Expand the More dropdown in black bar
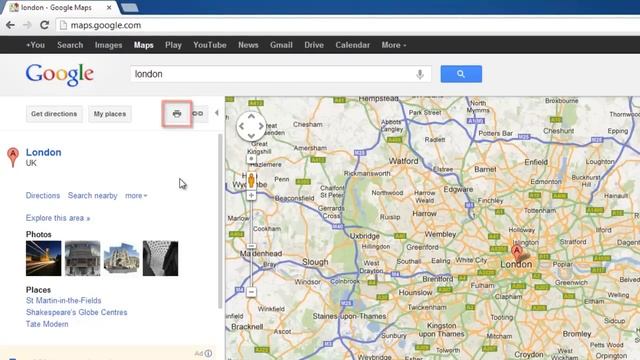Viewport: 640px width, 360px height. point(393,45)
